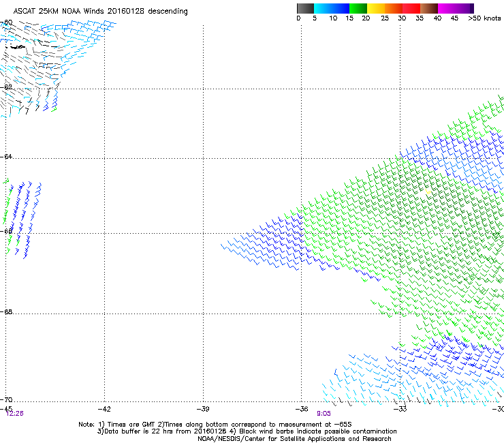Click the '>50 knots' legend label

pyautogui.click(x=484, y=18)
